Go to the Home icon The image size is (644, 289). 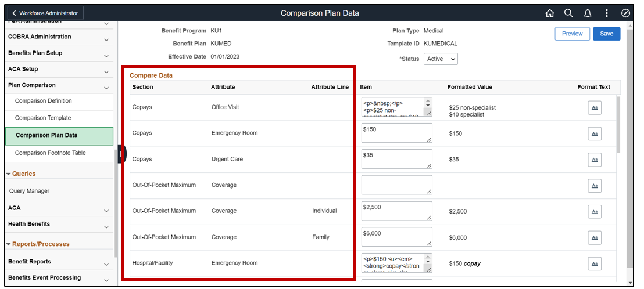(x=550, y=13)
